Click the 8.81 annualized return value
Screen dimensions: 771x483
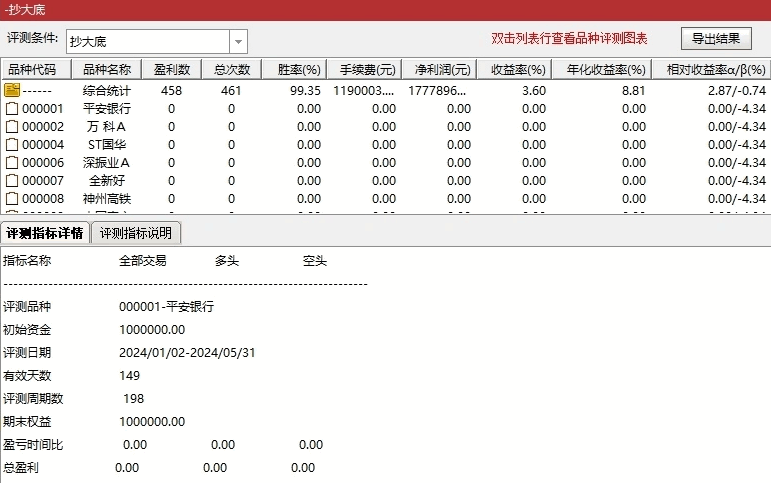click(x=634, y=91)
